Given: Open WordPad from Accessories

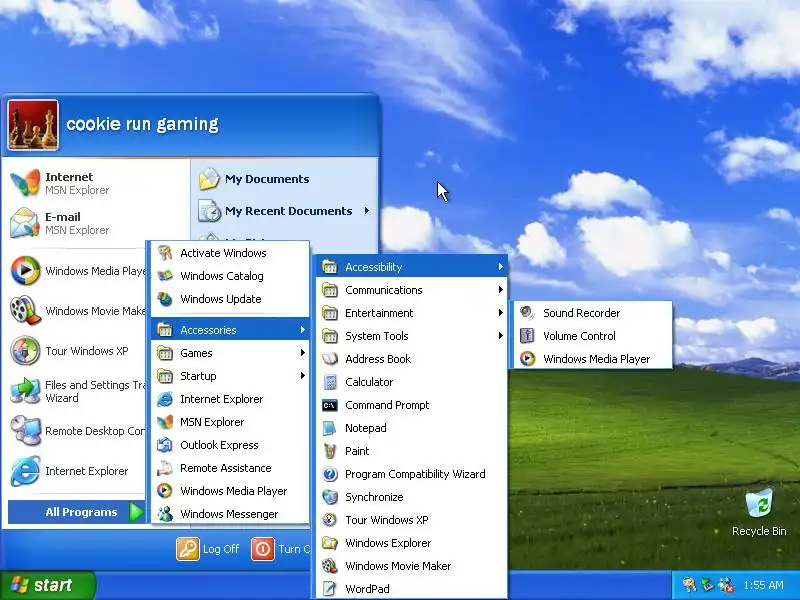Looking at the screenshot, I should click(411, 588).
